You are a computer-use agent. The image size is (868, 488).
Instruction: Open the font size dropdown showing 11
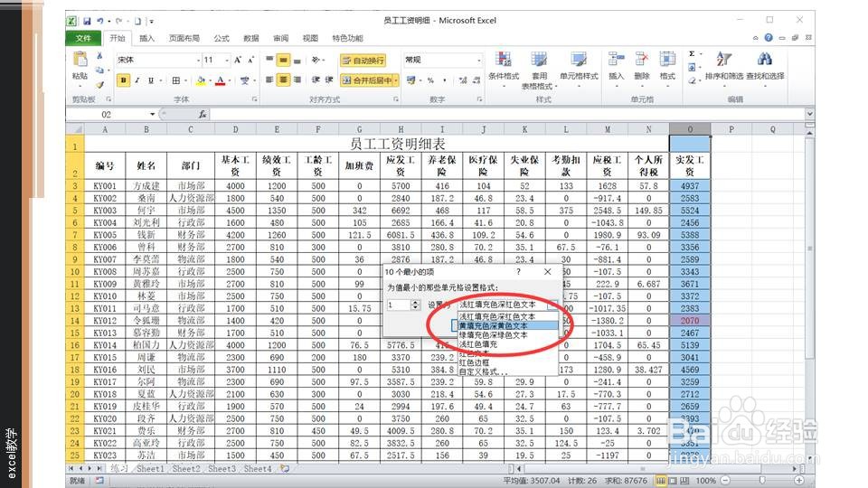tap(226, 60)
